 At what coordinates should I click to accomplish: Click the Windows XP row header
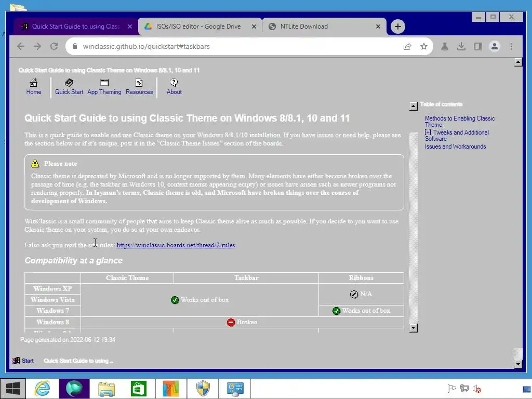pyautogui.click(x=52, y=289)
